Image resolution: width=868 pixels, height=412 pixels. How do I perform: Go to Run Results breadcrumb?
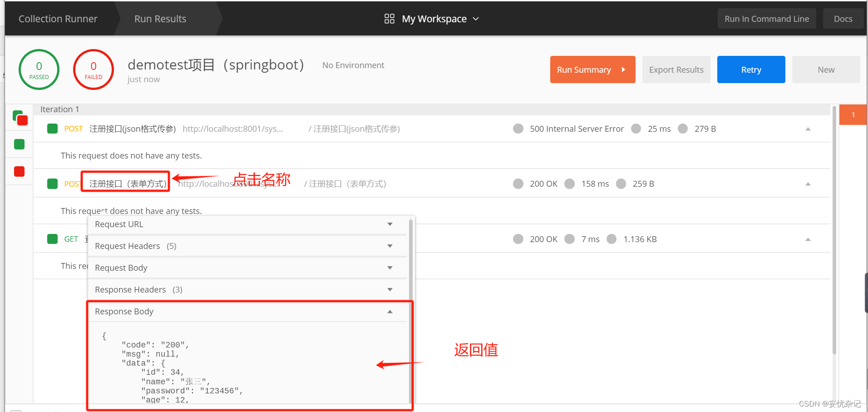[x=160, y=19]
